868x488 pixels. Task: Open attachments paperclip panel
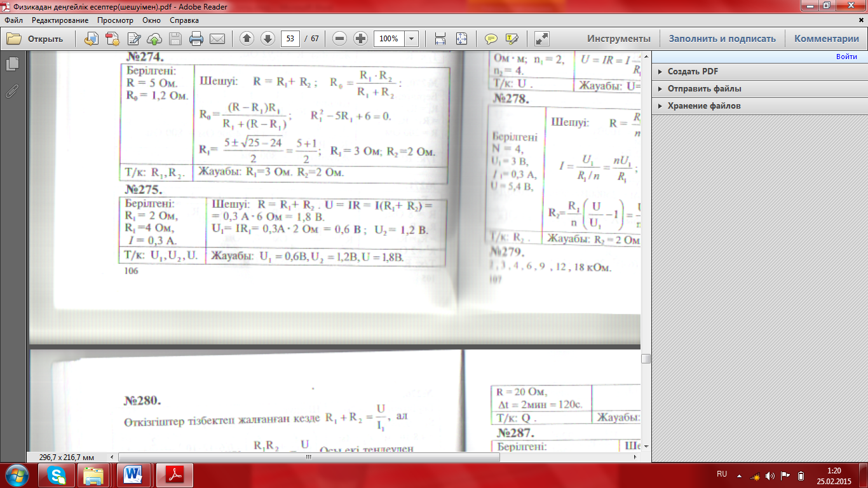[11, 91]
